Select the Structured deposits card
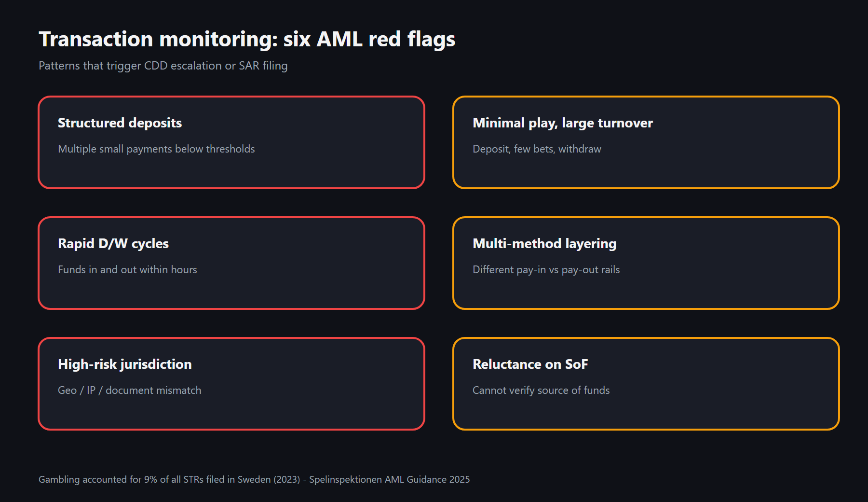868x502 pixels. tap(231, 142)
